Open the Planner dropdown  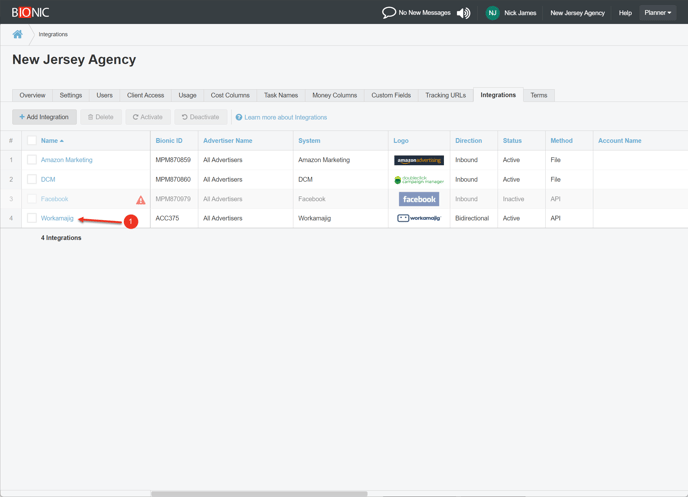(x=657, y=13)
